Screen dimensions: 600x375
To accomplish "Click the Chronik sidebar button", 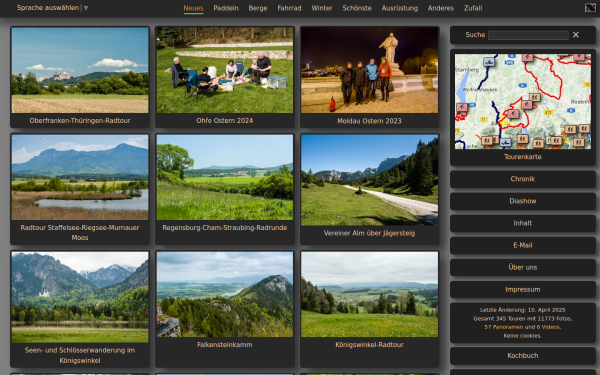I will tap(523, 179).
